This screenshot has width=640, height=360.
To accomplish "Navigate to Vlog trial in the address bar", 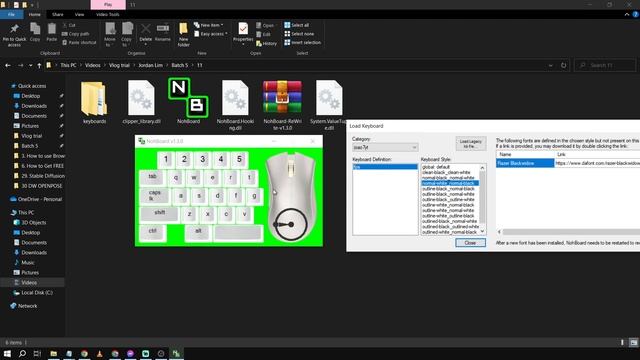I will click(x=119, y=65).
